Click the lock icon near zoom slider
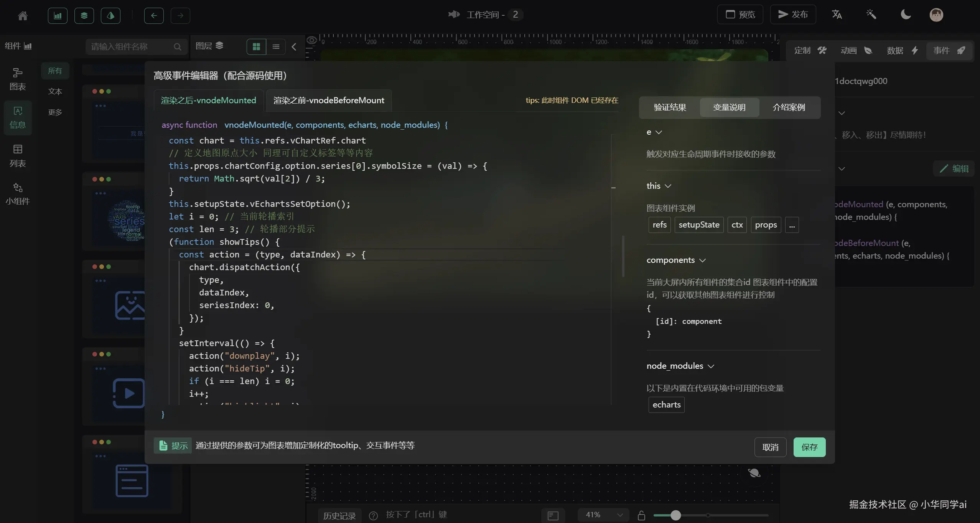Image resolution: width=980 pixels, height=523 pixels. (x=641, y=515)
